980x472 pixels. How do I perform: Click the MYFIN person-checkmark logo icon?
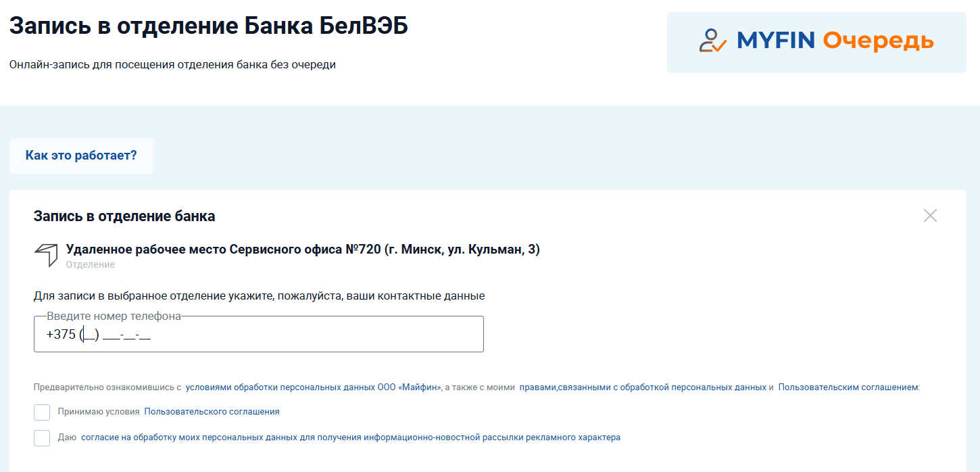[712, 41]
